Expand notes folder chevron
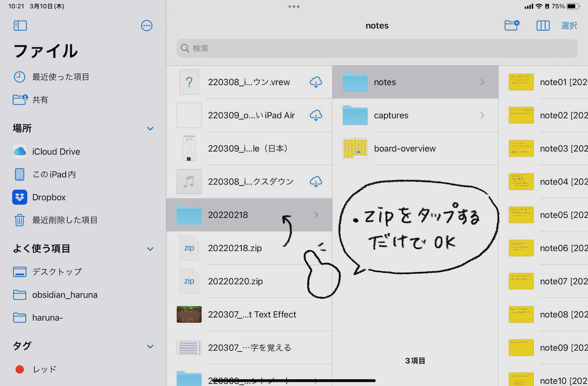The image size is (588, 386). [x=482, y=82]
